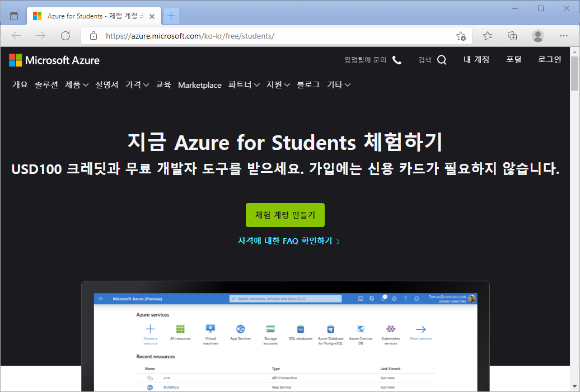Open the 솔루션 menu item
This screenshot has width=580, height=392.
46,84
